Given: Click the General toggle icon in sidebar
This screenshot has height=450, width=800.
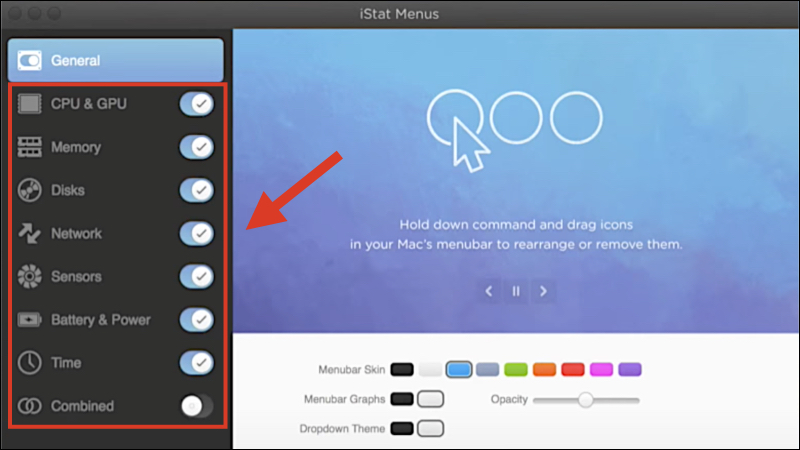Looking at the screenshot, I should tap(30, 61).
